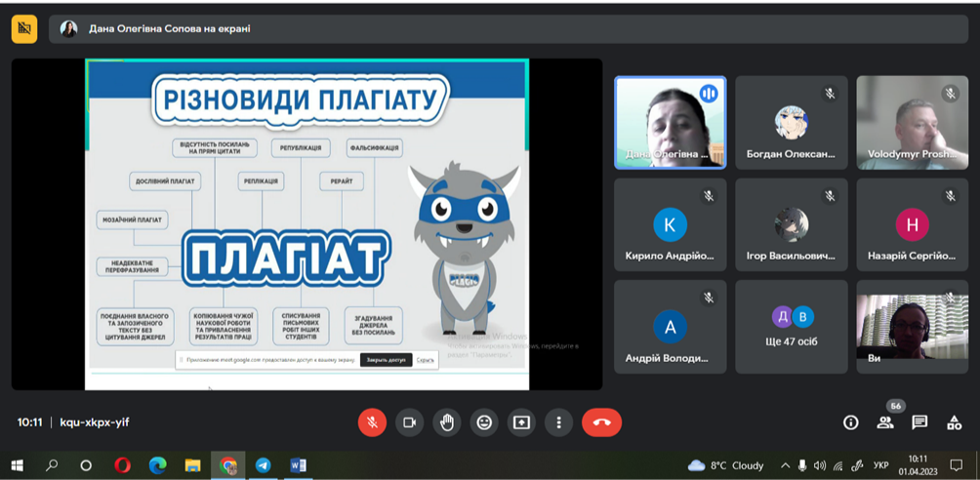Image resolution: width=980 pixels, height=480 pixels.
Task: Click Андрій Володимирович avatar tile
Action: click(x=670, y=327)
